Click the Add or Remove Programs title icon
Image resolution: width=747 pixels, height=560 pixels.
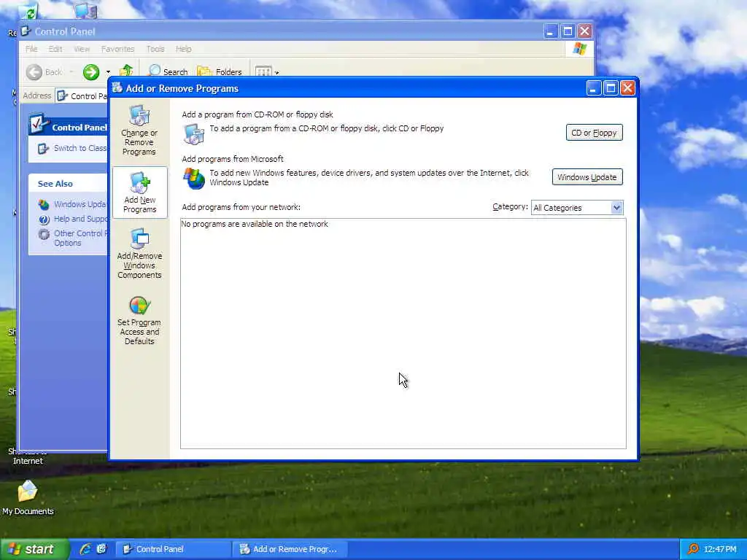117,87
